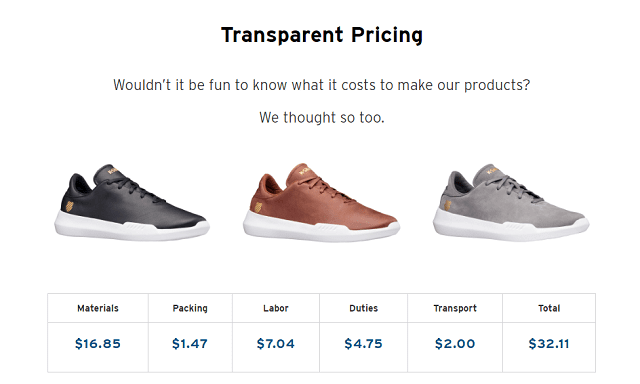This screenshot has width=640, height=384.
Task: Click the $1.47 packing cost
Action: point(190,344)
